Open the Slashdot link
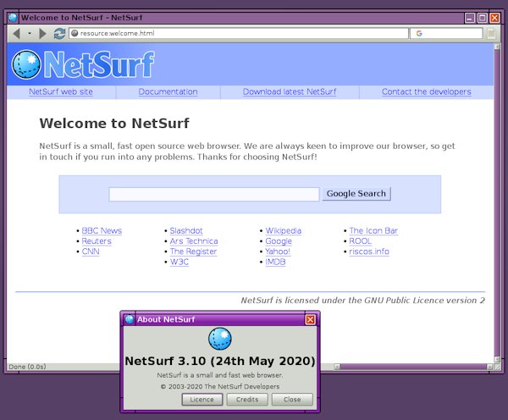Screen dimensions: 508x420 pos(186,230)
